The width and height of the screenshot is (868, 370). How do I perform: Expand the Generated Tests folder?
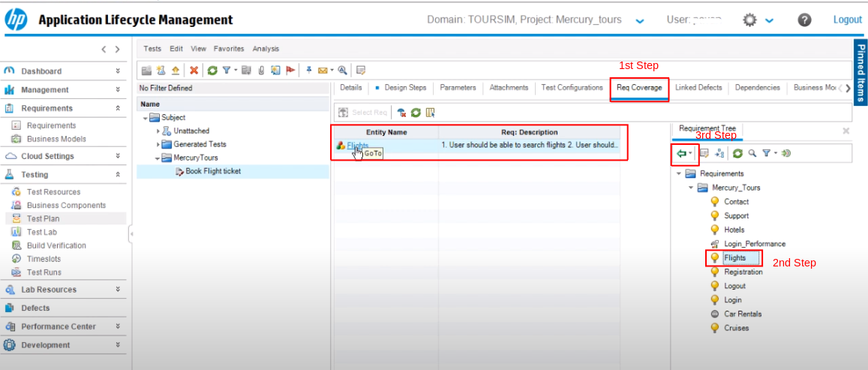click(x=158, y=145)
